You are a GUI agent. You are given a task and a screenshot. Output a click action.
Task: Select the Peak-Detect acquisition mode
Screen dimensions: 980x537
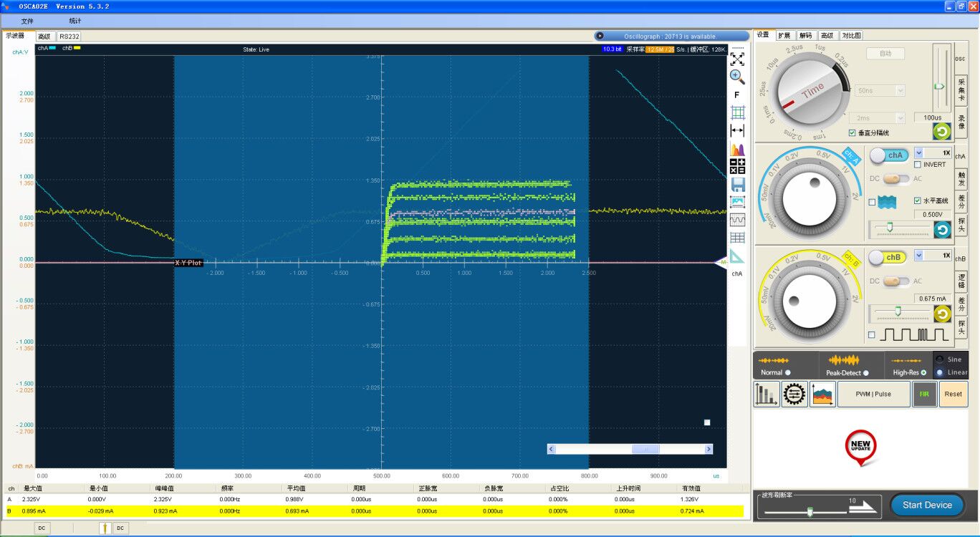[866, 372]
